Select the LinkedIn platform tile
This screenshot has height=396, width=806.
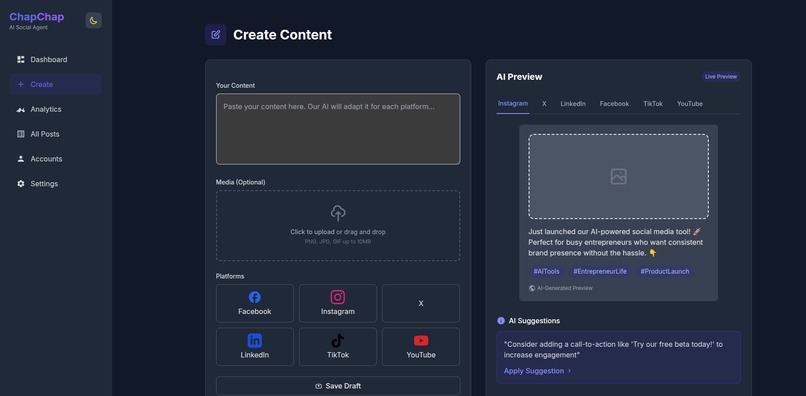click(254, 347)
